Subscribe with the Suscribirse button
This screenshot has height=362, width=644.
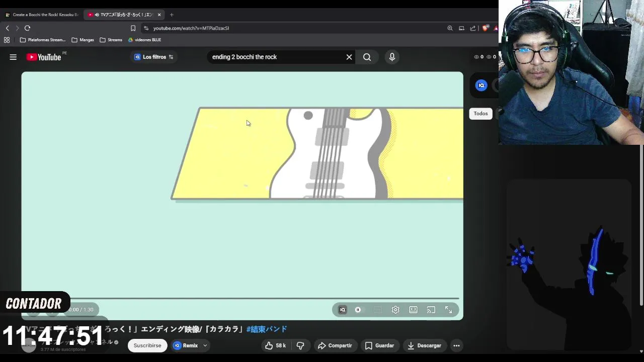coord(147,345)
